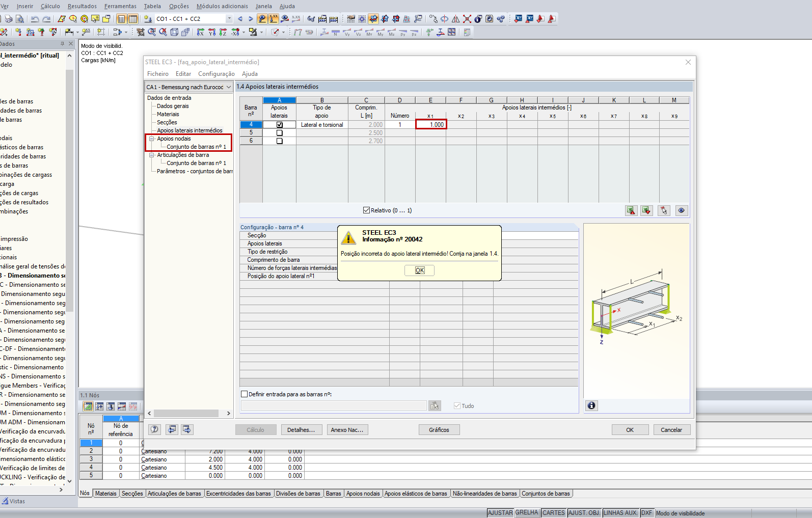Image resolution: width=812 pixels, height=518 pixels.
Task: Select Dados gerais in the STEEL EC3 tree
Action: click(173, 106)
